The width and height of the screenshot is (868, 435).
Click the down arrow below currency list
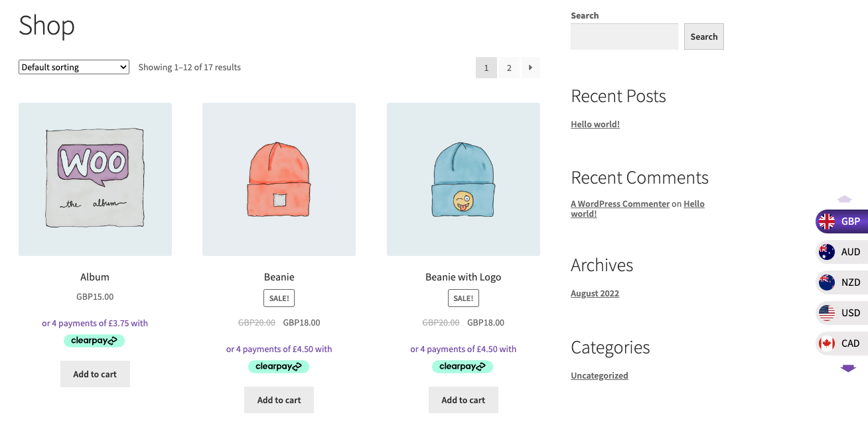[848, 368]
